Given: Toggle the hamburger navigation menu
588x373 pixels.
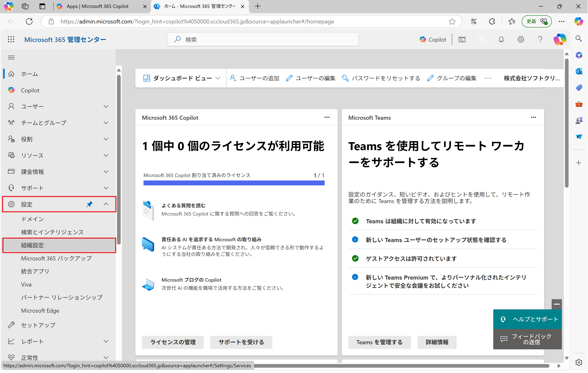Looking at the screenshot, I should point(11,58).
